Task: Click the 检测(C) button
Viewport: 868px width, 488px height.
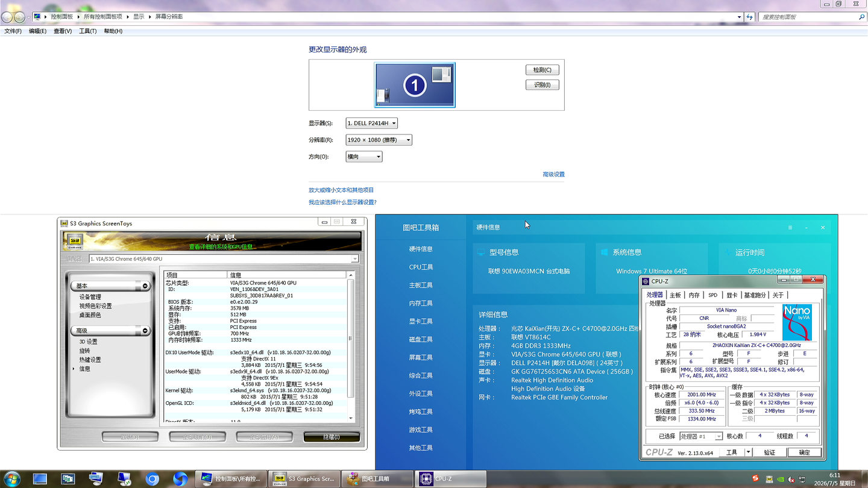Action: point(542,70)
